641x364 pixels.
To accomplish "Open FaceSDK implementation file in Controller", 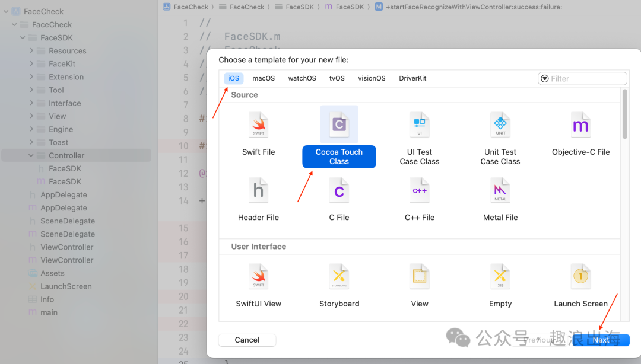I will point(59,182).
